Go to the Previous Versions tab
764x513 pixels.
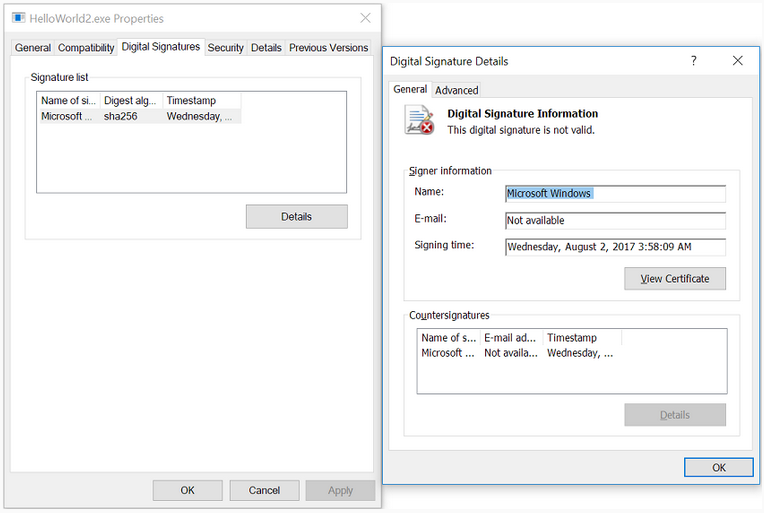pos(328,48)
